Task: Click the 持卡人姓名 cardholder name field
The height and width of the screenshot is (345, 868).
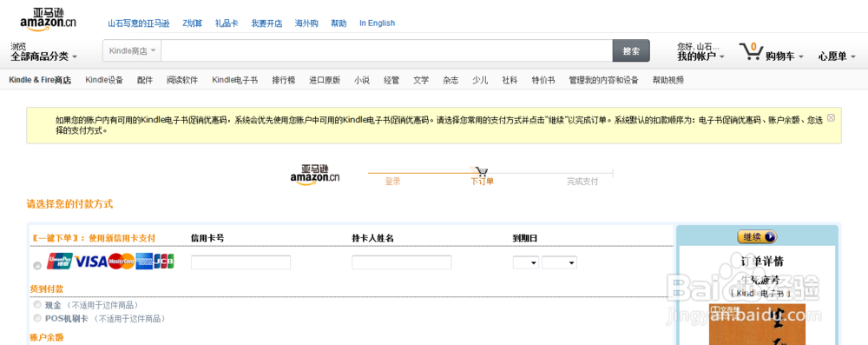Action: coord(401,262)
